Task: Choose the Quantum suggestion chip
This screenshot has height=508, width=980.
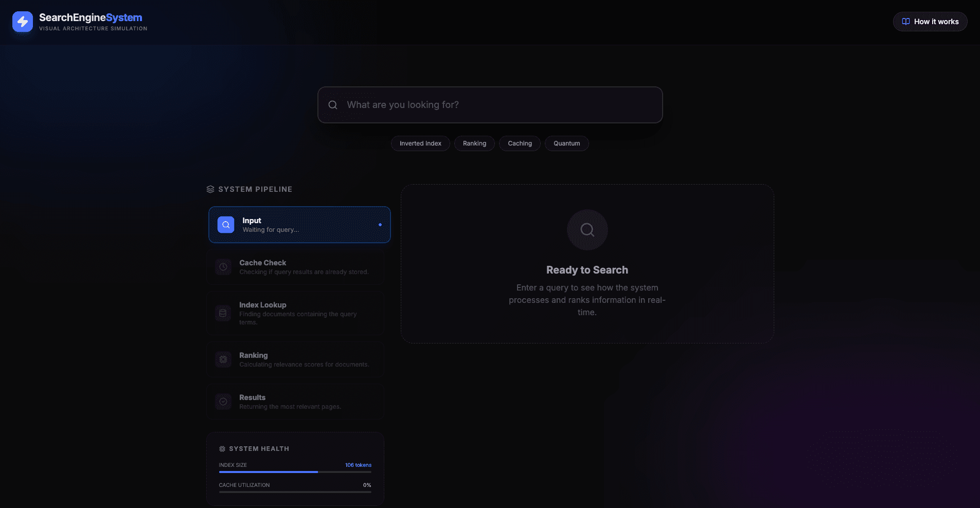Action: 566,143
